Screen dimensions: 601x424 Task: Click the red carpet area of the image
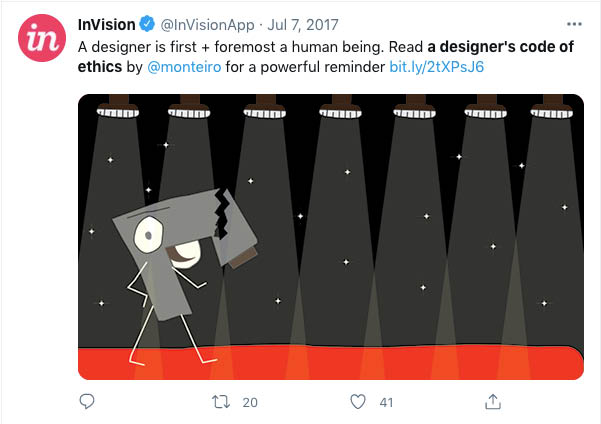[331, 363]
